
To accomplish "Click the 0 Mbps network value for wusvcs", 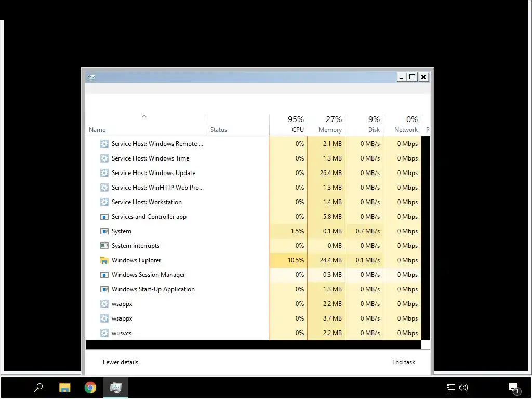I will pyautogui.click(x=407, y=333).
